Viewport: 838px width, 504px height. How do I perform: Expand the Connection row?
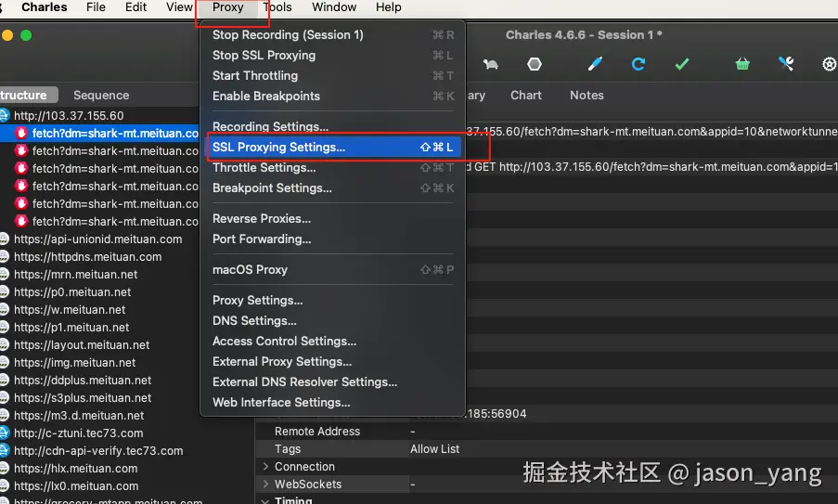(265, 467)
